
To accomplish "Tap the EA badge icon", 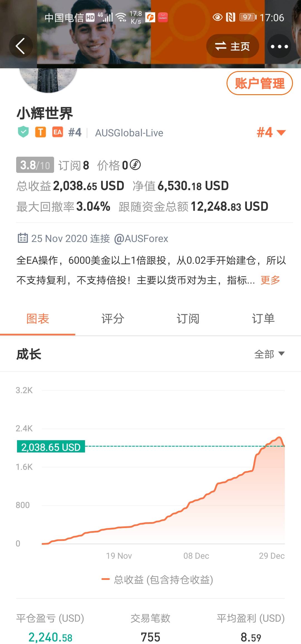I will pos(58,132).
